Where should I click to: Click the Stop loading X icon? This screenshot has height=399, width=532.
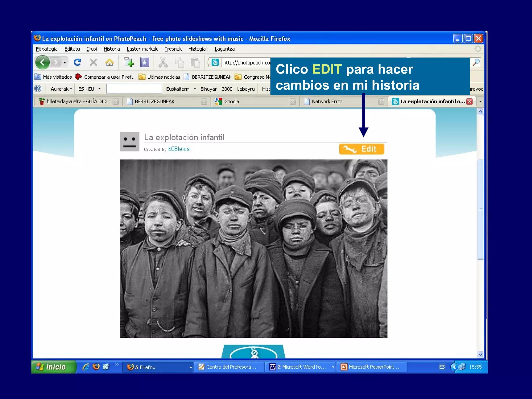tap(93, 62)
